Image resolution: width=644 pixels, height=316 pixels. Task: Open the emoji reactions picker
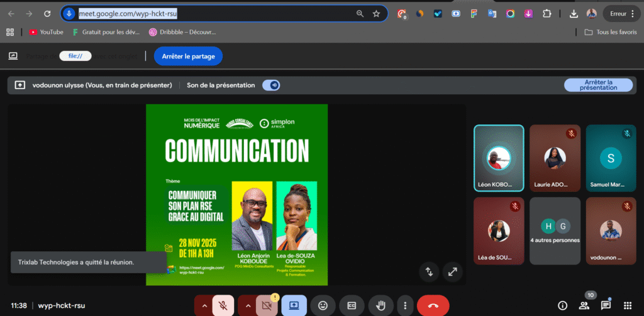click(323, 305)
